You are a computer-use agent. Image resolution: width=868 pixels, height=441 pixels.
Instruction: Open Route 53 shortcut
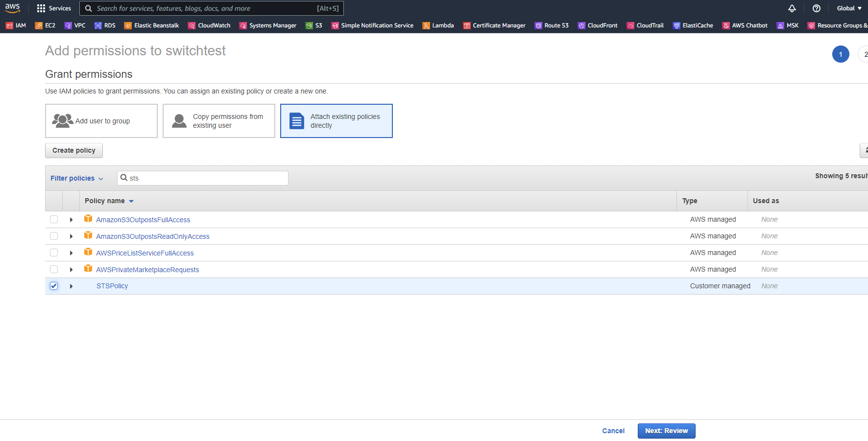[x=552, y=25]
